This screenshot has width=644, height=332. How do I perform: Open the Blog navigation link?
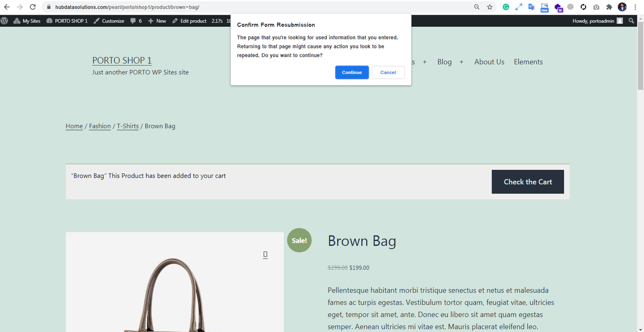(444, 62)
